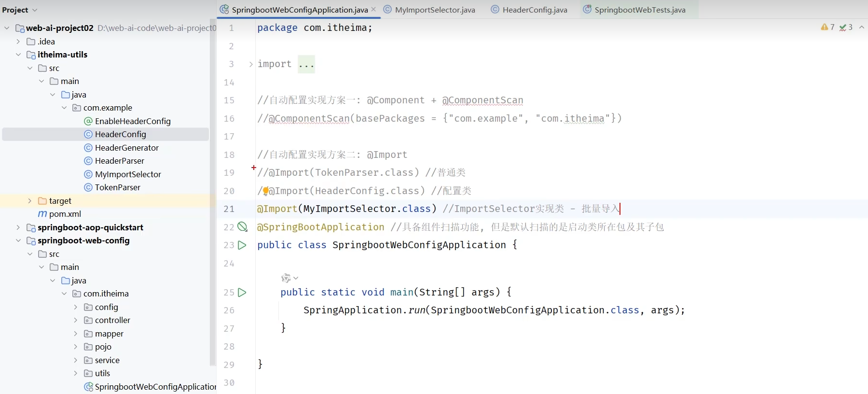
Task: Expand the target folder
Action: pyautogui.click(x=30, y=201)
